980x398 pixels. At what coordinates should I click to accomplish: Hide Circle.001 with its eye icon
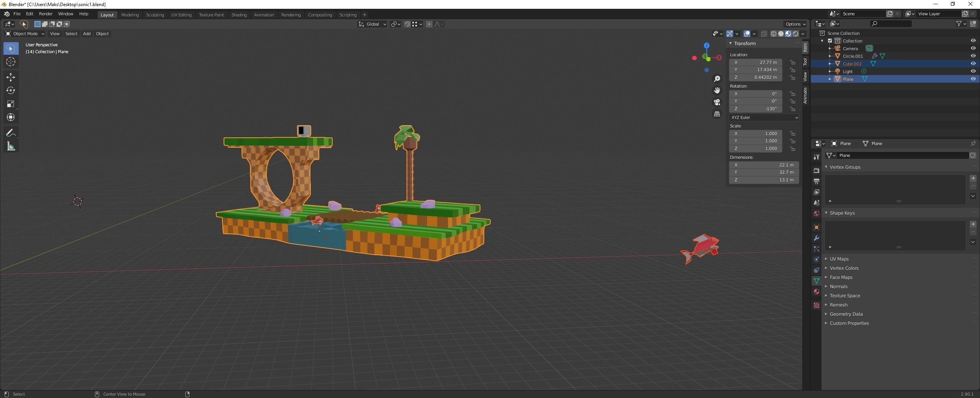coord(973,56)
